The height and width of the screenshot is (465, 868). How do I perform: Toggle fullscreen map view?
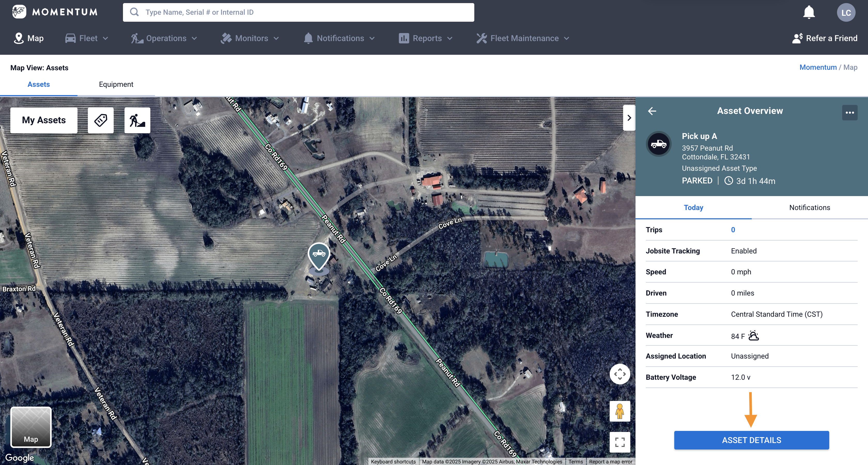(x=620, y=442)
